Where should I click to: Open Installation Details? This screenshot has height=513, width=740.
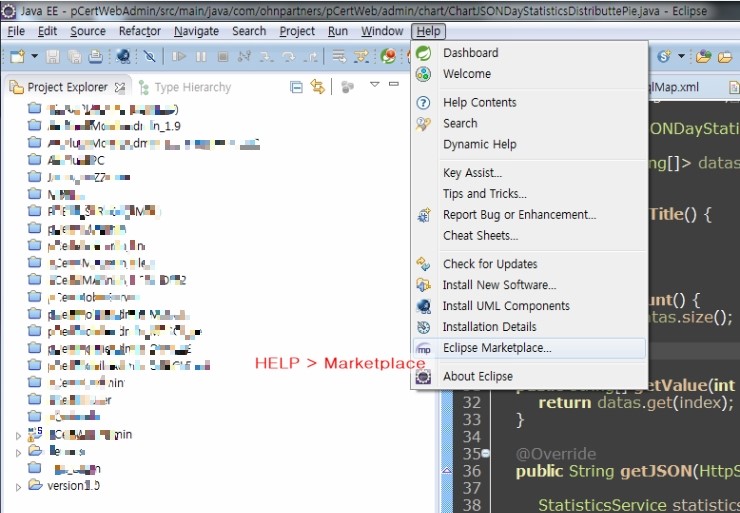(529, 327)
